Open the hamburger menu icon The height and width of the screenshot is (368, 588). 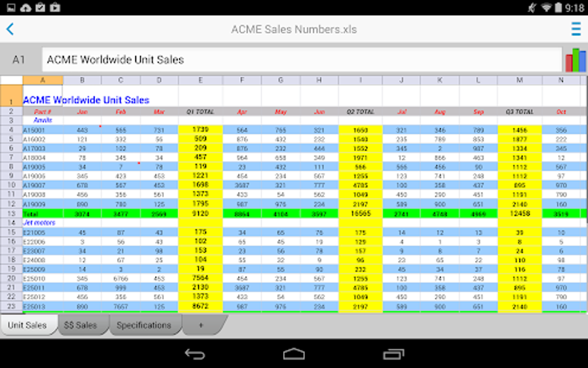576,29
